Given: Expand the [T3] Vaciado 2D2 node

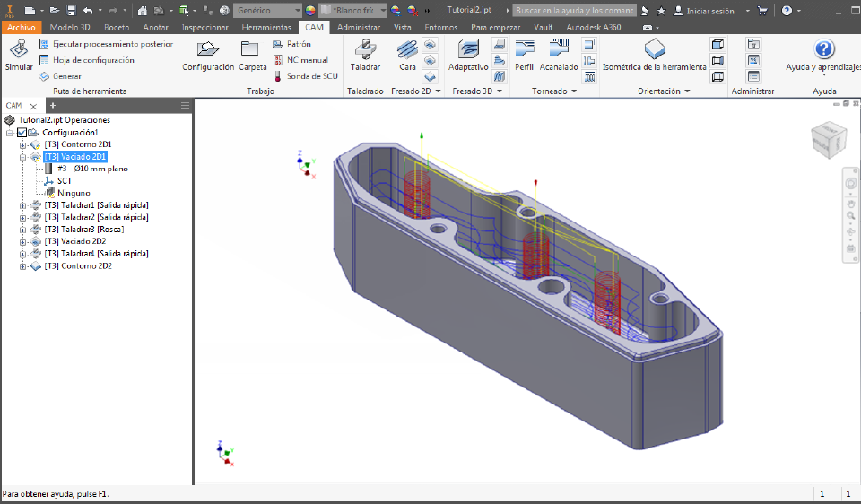Looking at the screenshot, I should point(22,241).
